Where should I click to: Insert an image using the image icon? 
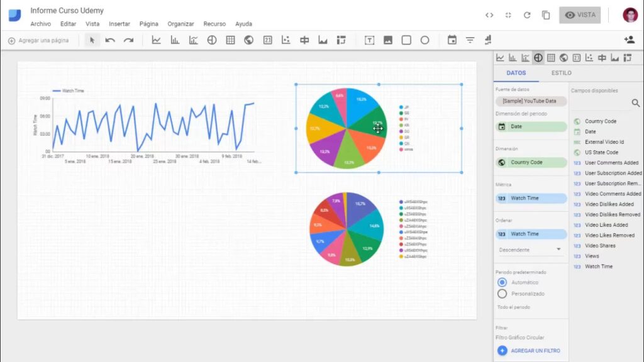tap(388, 40)
